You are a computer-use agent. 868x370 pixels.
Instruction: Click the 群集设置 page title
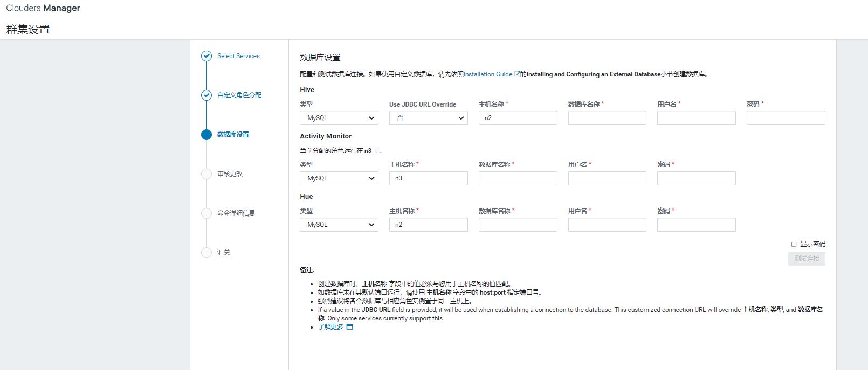(x=28, y=30)
